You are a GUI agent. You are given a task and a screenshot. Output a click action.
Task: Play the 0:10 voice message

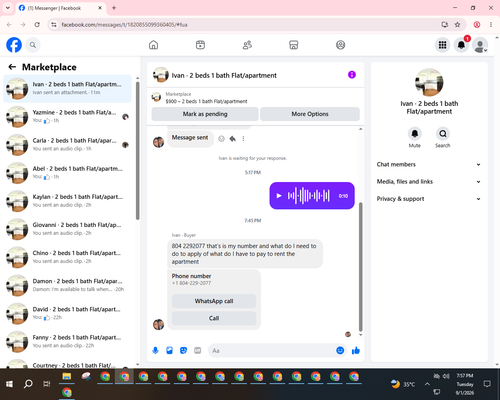(x=279, y=196)
